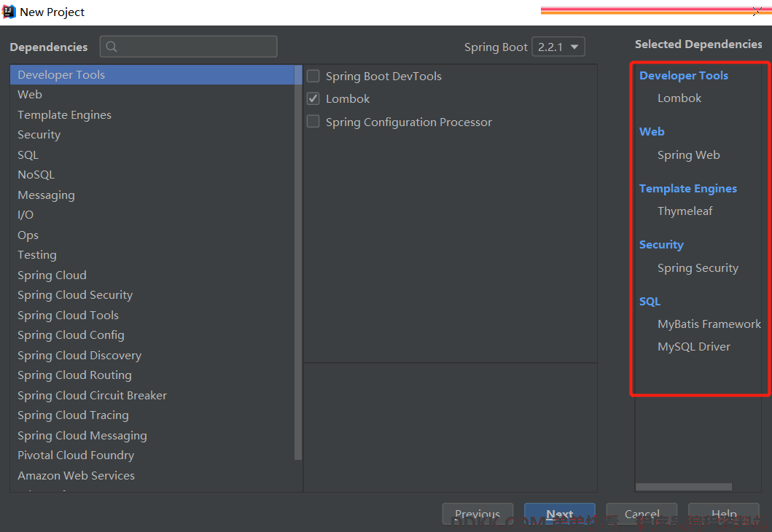Viewport: 772px width, 532px height.
Task: Click the Categories list vertical scrollbar
Action: tap(298, 262)
